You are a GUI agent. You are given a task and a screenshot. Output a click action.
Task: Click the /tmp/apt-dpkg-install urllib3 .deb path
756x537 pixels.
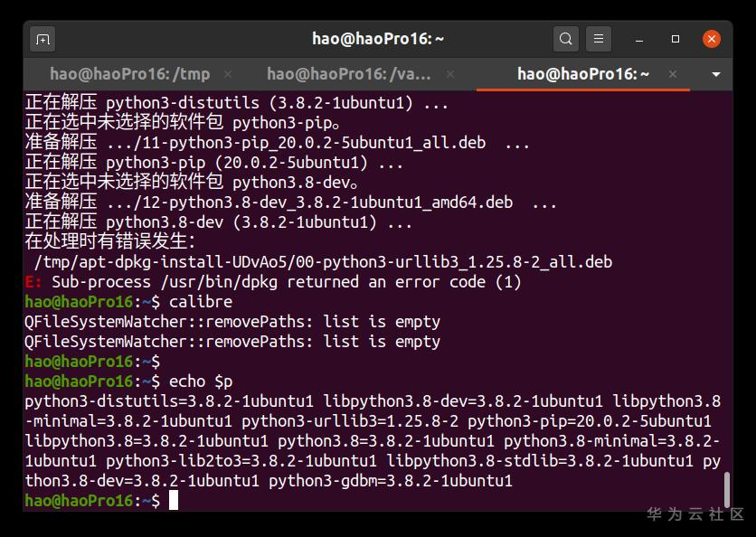(323, 262)
